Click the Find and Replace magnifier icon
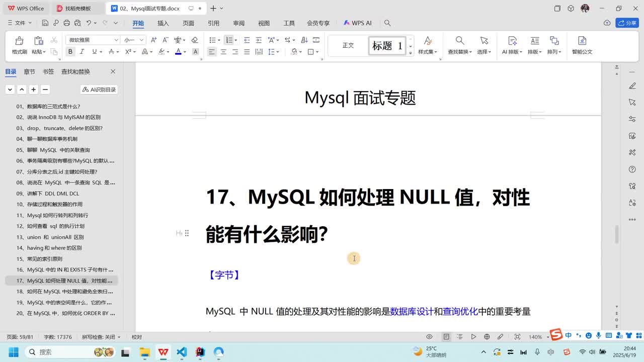The width and height of the screenshot is (644, 362). pyautogui.click(x=460, y=41)
